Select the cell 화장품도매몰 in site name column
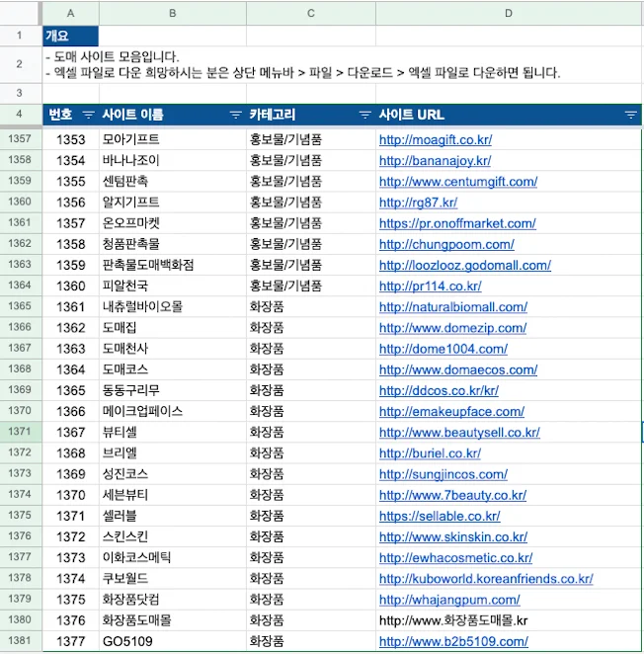 (173, 620)
